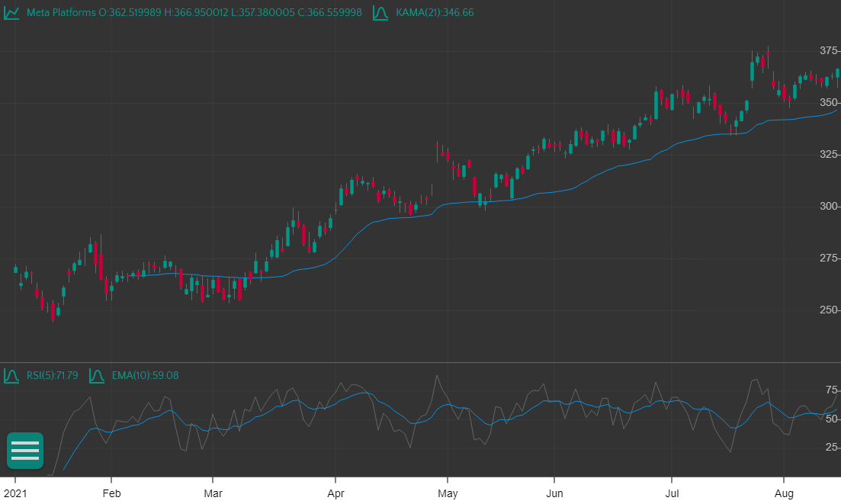Click the 375 price axis label
Viewport: 841px width, 504px height.
point(828,51)
